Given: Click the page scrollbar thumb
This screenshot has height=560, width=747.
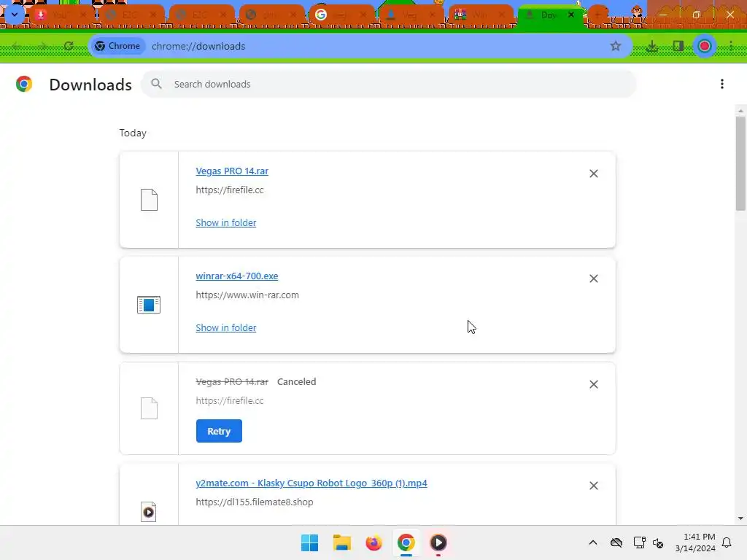Looking at the screenshot, I should [x=740, y=163].
